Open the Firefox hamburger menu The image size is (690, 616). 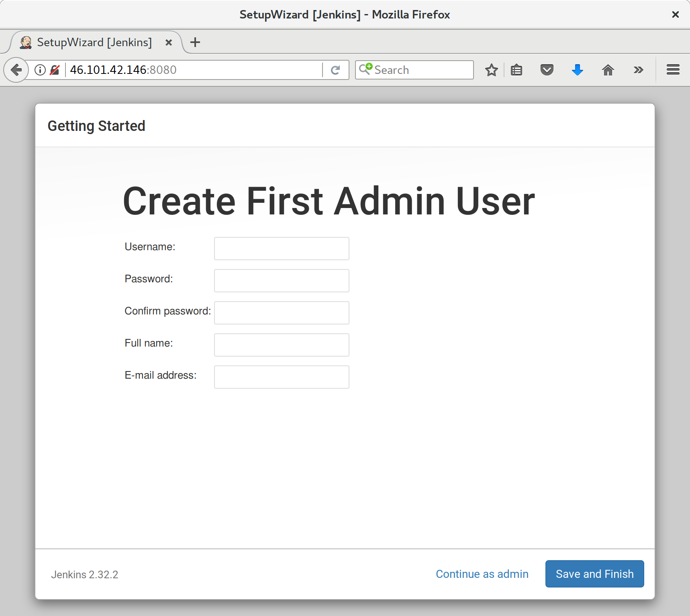coord(673,69)
